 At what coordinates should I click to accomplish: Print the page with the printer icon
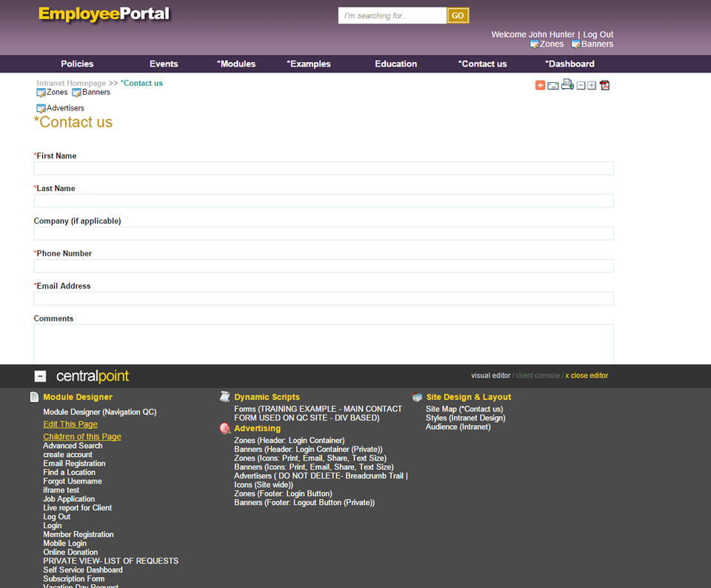pyautogui.click(x=567, y=84)
